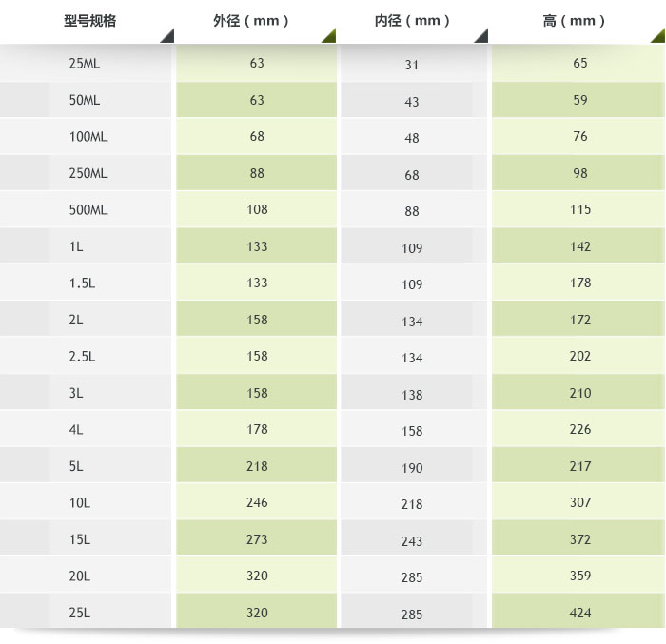Click height value 424 for 25L
This screenshot has height=644, width=666.
point(580,613)
